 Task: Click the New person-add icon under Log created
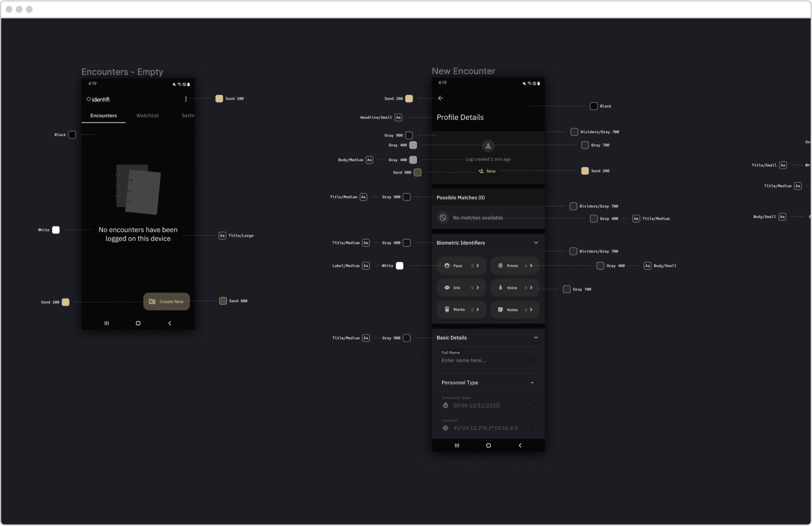(481, 171)
